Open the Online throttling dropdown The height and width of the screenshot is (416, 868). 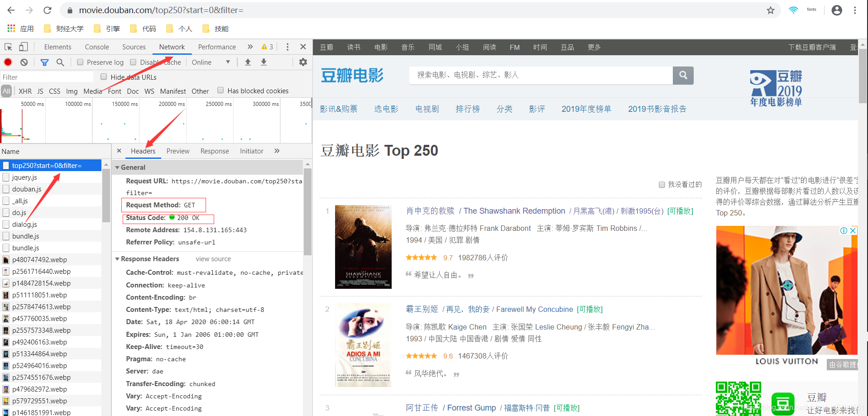point(211,62)
